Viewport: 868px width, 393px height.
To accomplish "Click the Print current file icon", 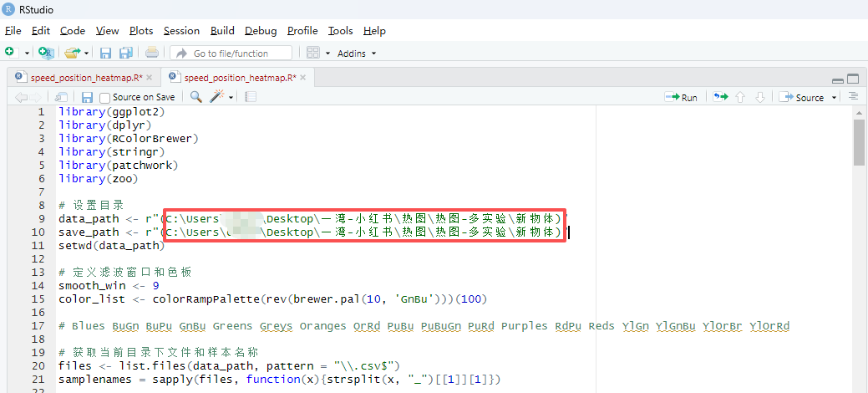I will click(x=151, y=53).
